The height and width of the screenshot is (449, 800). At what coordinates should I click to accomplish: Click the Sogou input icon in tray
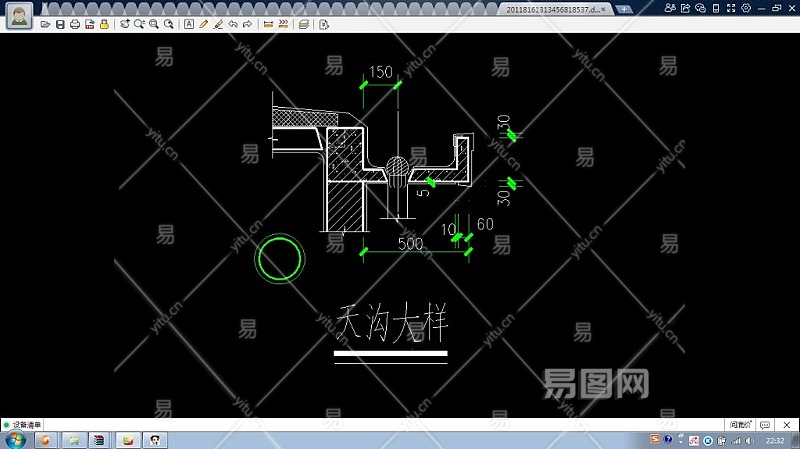coord(655,439)
